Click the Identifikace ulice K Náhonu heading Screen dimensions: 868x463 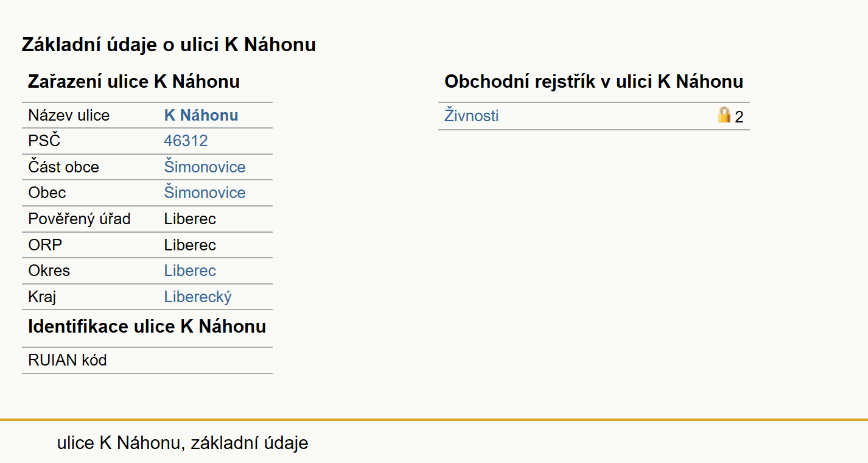click(x=147, y=327)
